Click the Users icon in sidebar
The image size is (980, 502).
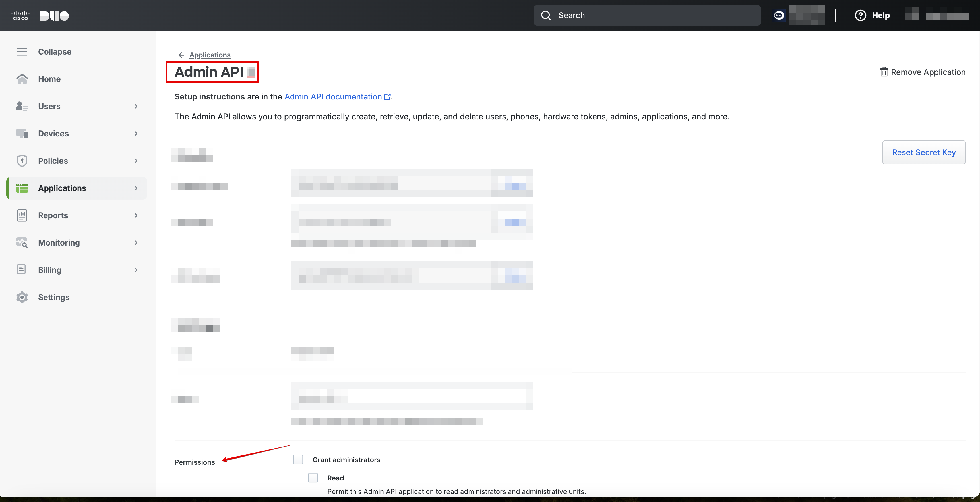pos(22,106)
